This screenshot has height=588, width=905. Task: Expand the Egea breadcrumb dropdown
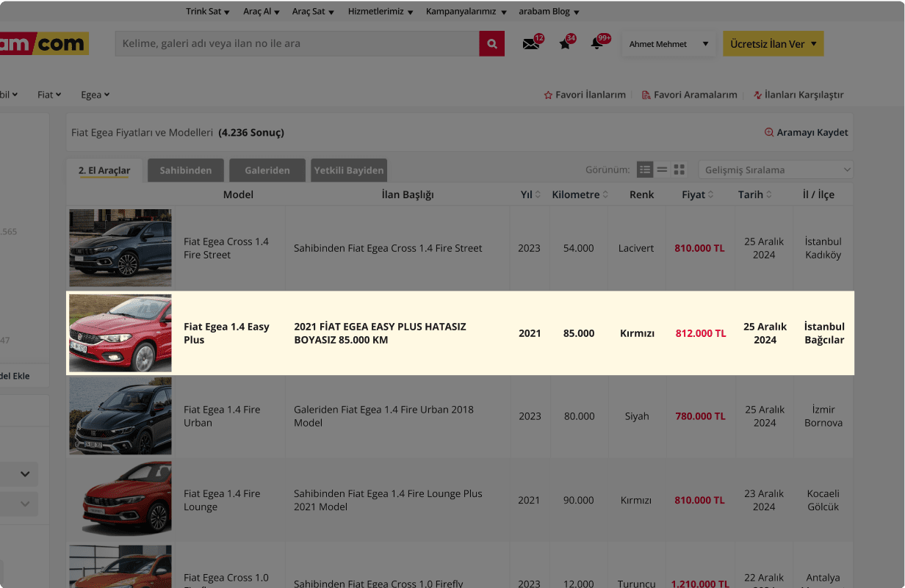[95, 95]
